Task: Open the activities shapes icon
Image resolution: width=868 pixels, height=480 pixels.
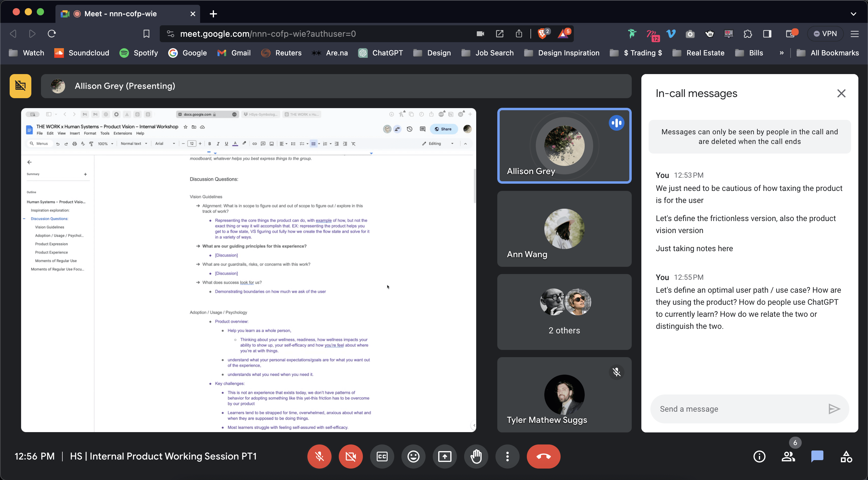Action: click(846, 457)
